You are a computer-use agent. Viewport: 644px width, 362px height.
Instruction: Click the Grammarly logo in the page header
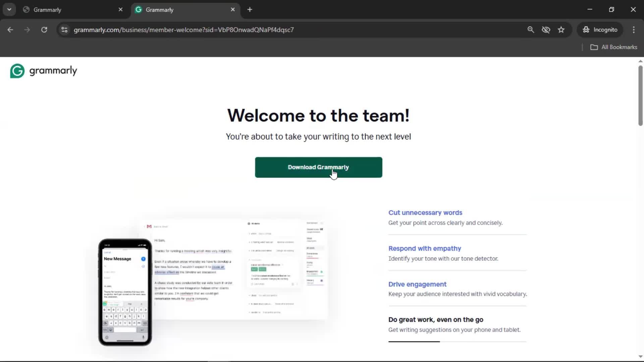pyautogui.click(x=44, y=71)
